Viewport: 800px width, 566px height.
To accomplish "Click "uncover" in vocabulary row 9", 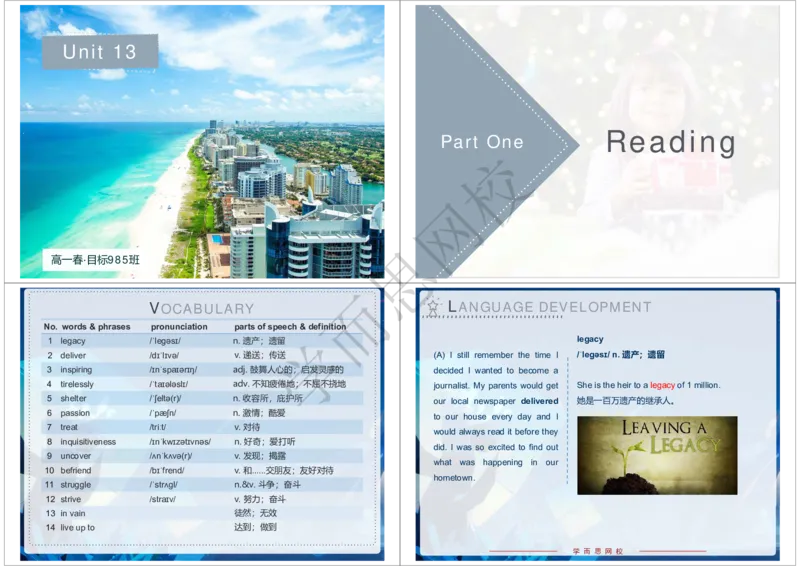I will pos(76,456).
